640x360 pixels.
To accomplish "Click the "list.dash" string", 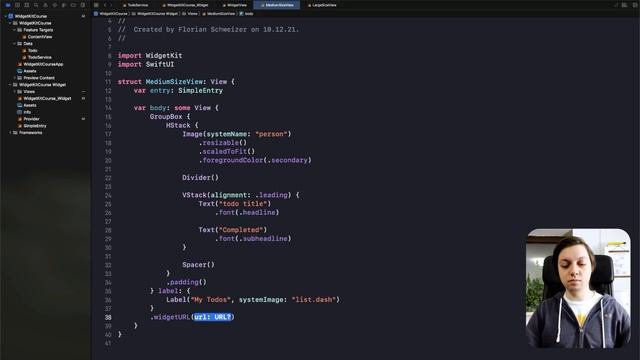I will 314,300.
